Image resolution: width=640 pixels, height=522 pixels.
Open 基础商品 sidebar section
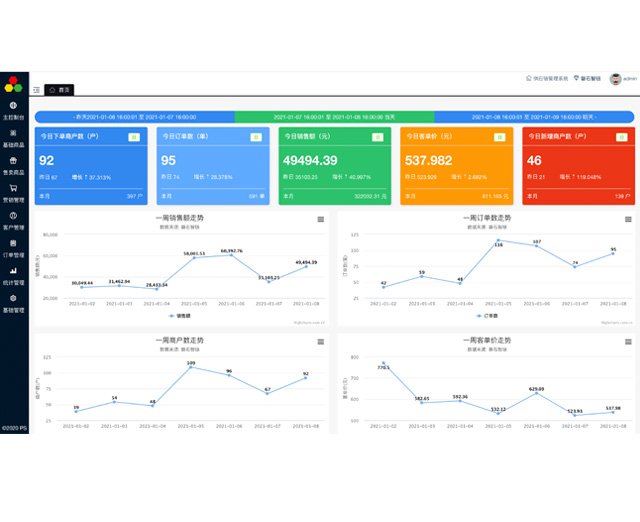tap(13, 137)
